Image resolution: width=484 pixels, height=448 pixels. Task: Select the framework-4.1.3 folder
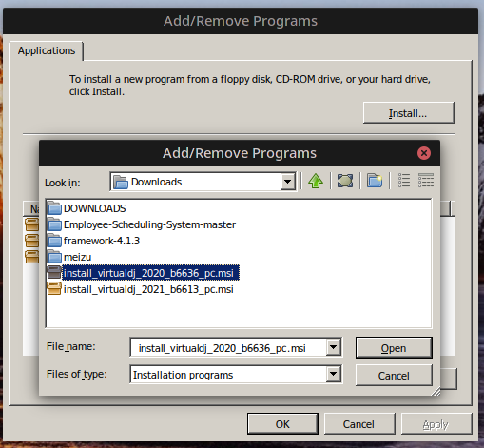(102, 241)
